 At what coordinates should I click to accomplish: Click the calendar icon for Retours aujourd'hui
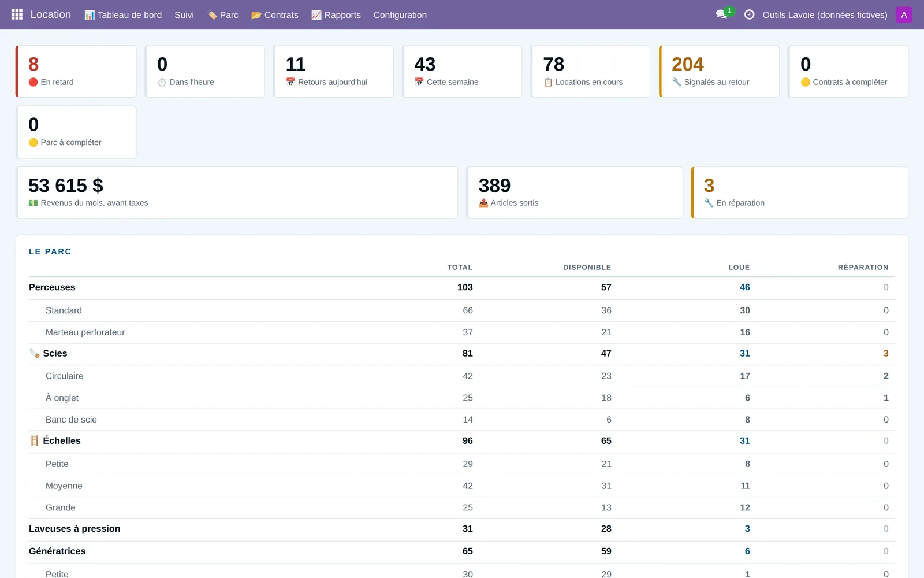[290, 82]
